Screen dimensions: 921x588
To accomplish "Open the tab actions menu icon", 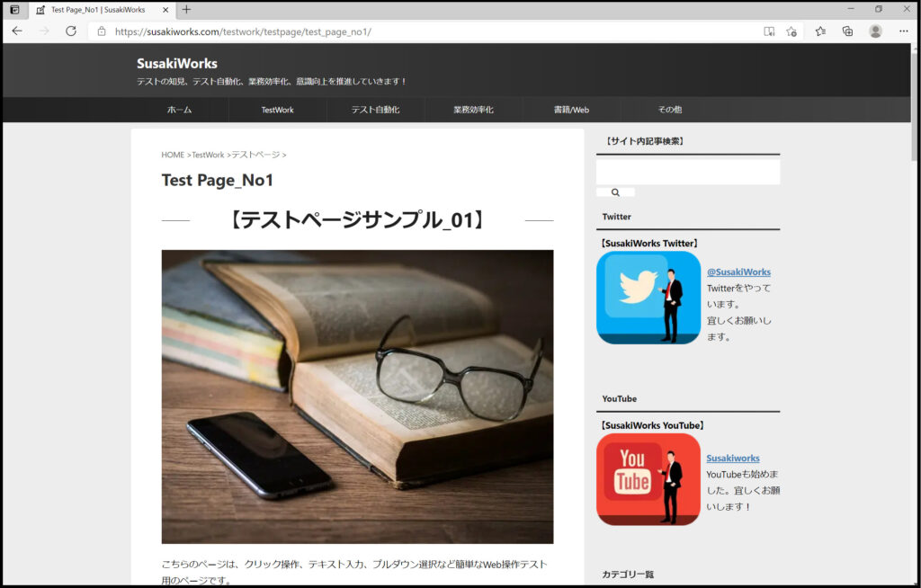I will point(14,9).
